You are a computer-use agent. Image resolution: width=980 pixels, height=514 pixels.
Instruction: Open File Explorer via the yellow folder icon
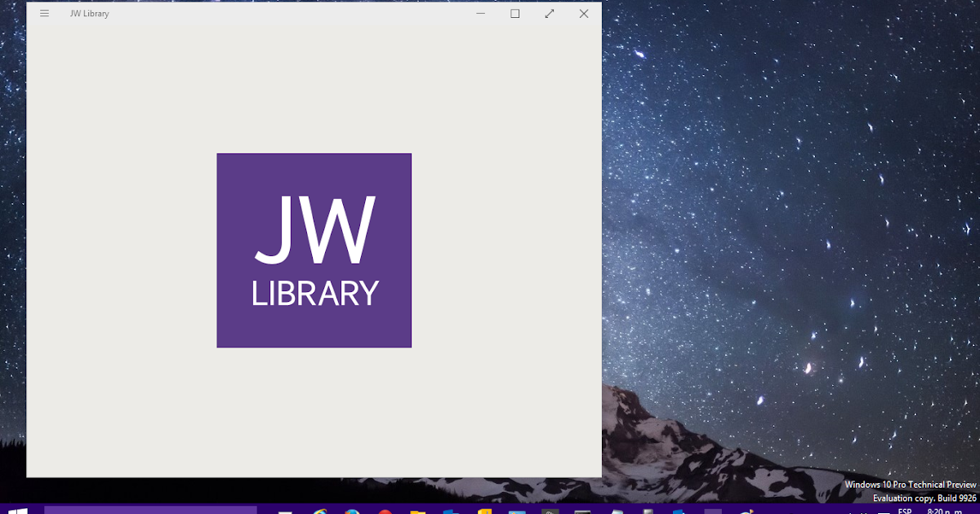click(x=416, y=512)
